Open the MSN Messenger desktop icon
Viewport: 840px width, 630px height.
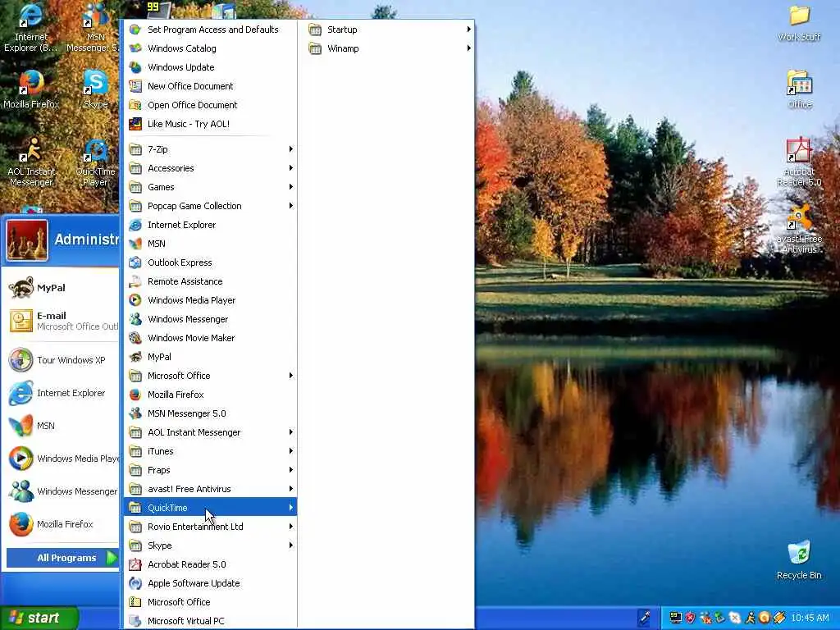coord(96,16)
